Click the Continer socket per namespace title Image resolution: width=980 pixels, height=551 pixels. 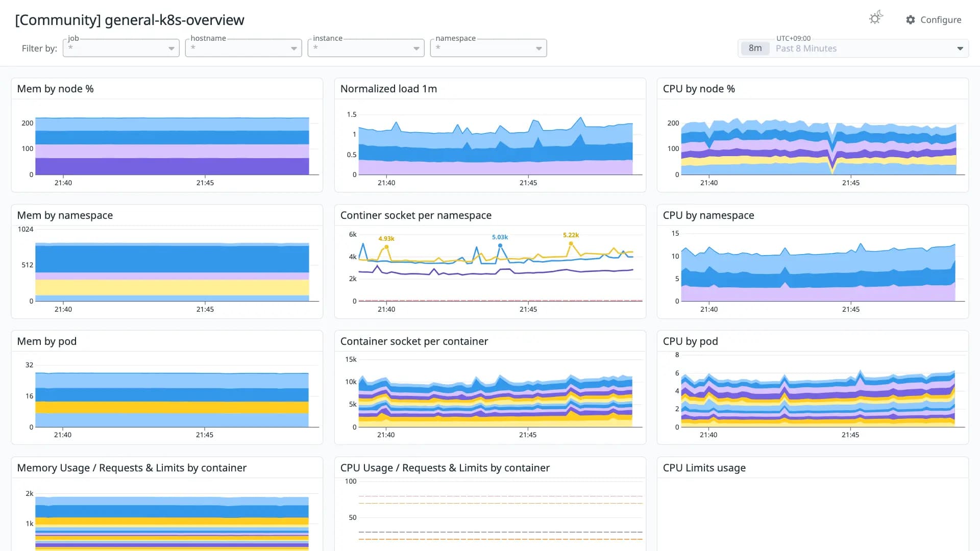pyautogui.click(x=415, y=215)
